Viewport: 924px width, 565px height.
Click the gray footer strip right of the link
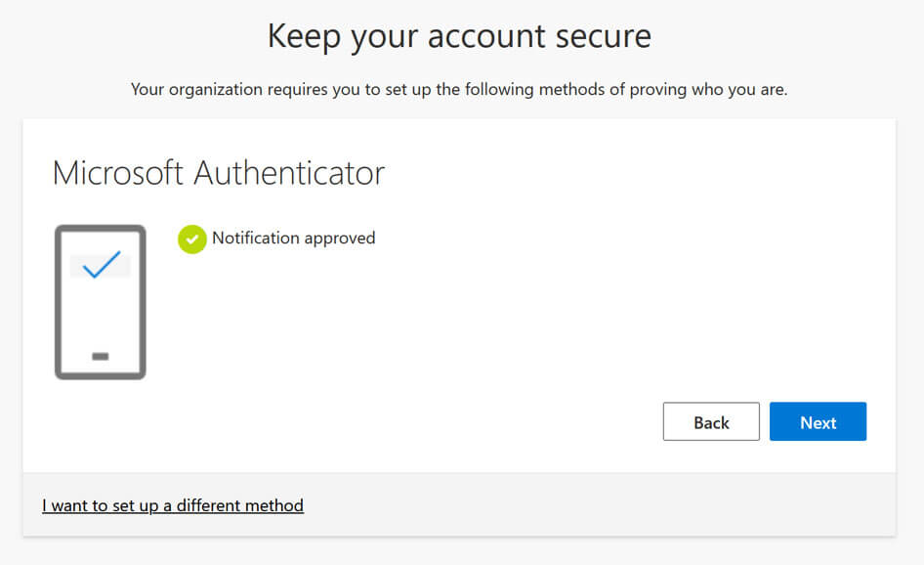(x=600, y=504)
